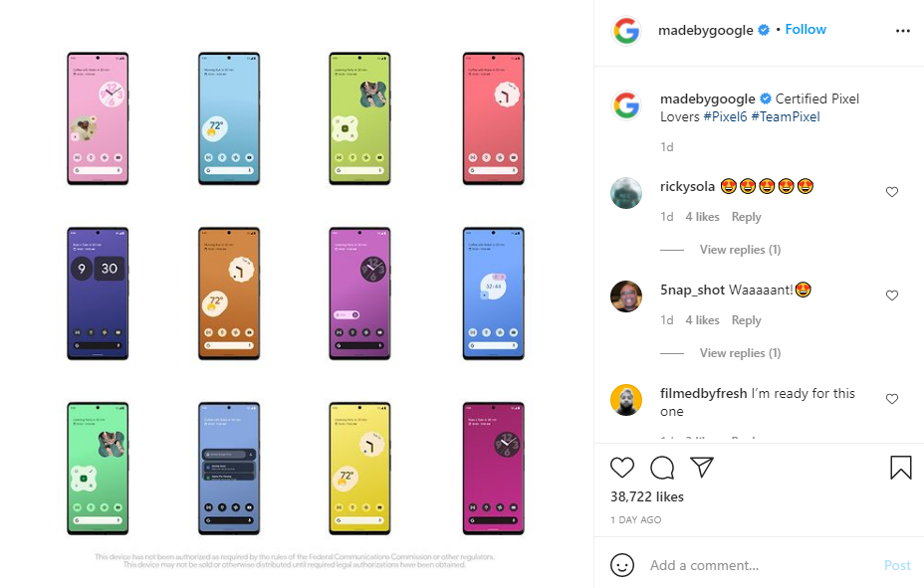Open the #TeamPixel hashtag link
This screenshot has height=588, width=924.
point(785,116)
